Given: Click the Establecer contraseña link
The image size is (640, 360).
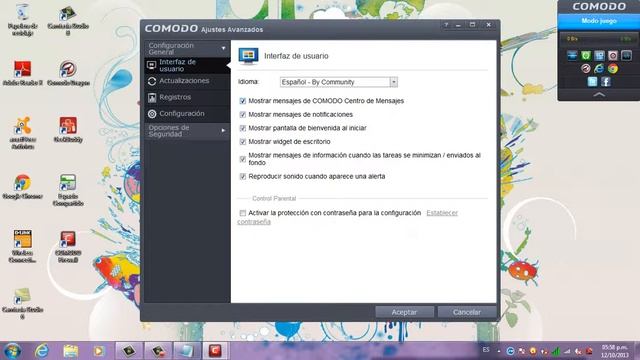Looking at the screenshot, I should pyautogui.click(x=442, y=213).
